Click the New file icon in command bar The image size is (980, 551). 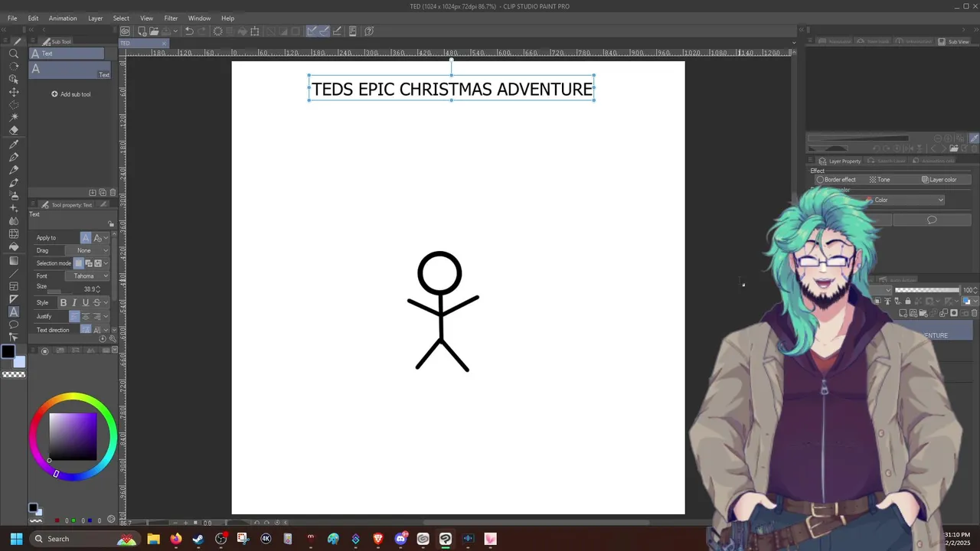142,31
